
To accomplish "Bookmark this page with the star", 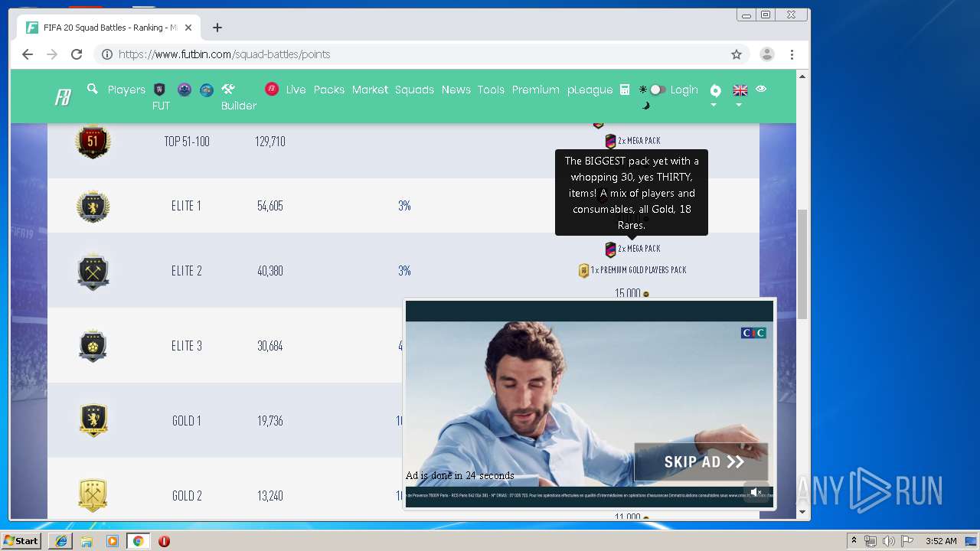I will click(x=737, y=54).
